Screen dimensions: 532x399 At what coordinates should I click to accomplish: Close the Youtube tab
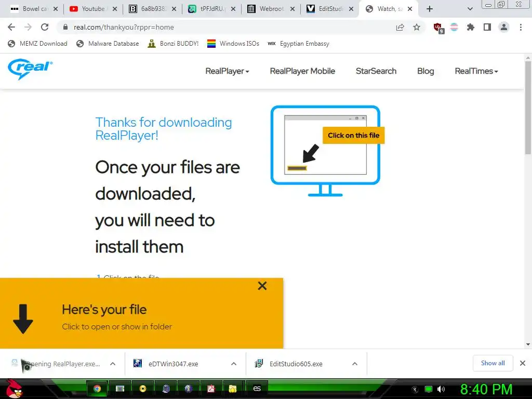click(x=115, y=9)
